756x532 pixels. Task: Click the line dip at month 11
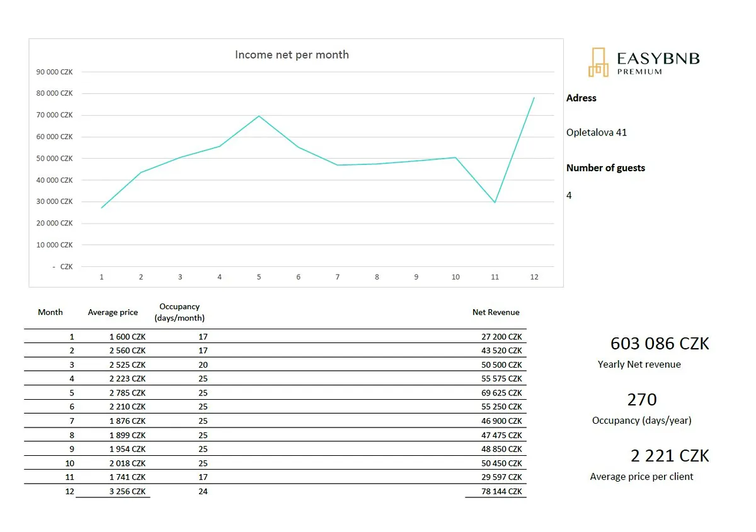point(495,202)
